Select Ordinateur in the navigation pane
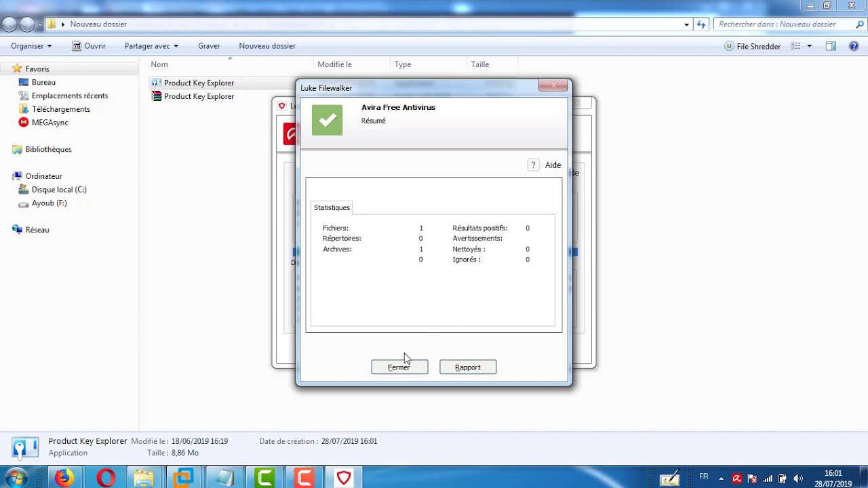 coord(43,176)
